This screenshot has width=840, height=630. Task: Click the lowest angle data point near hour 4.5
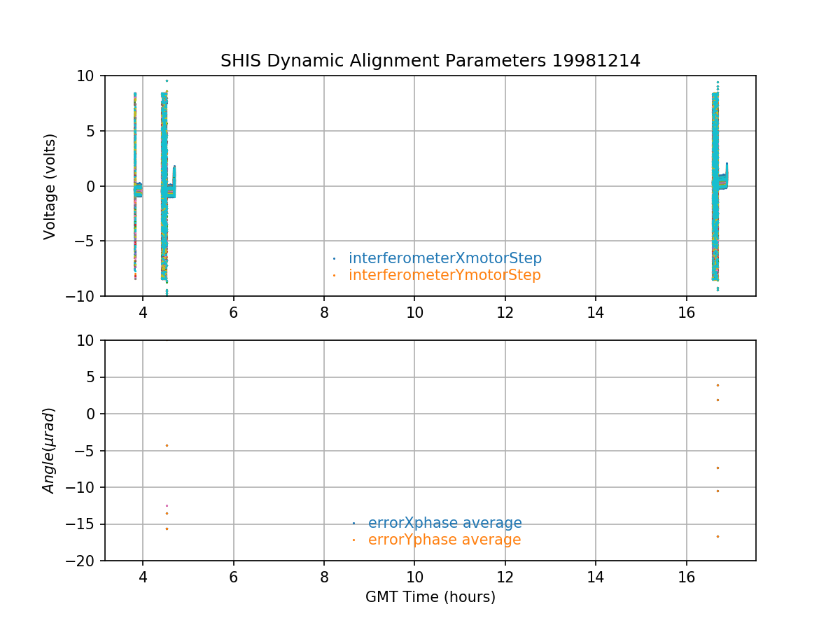point(167,528)
